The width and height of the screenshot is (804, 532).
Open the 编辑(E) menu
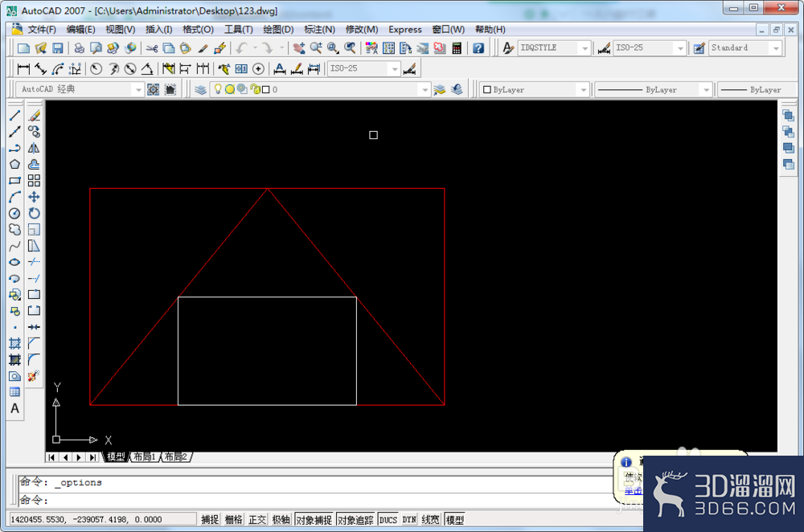point(80,30)
